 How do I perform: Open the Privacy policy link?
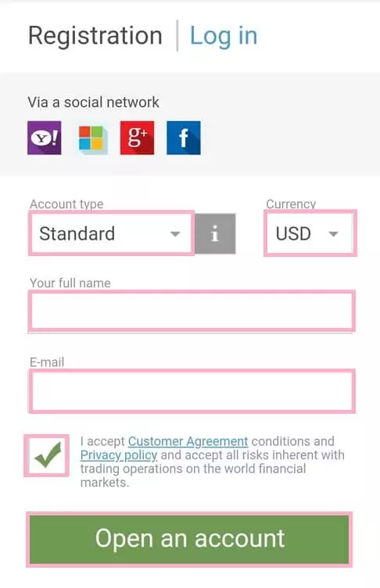pyautogui.click(x=119, y=455)
